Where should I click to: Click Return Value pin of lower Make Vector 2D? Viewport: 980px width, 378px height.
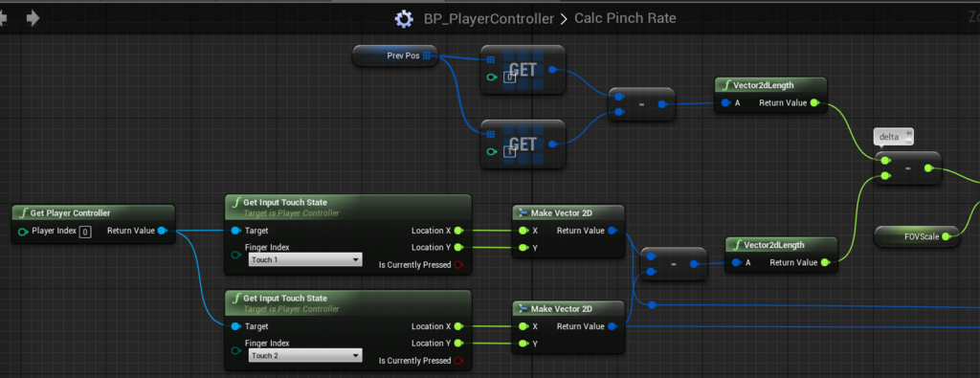(612, 326)
